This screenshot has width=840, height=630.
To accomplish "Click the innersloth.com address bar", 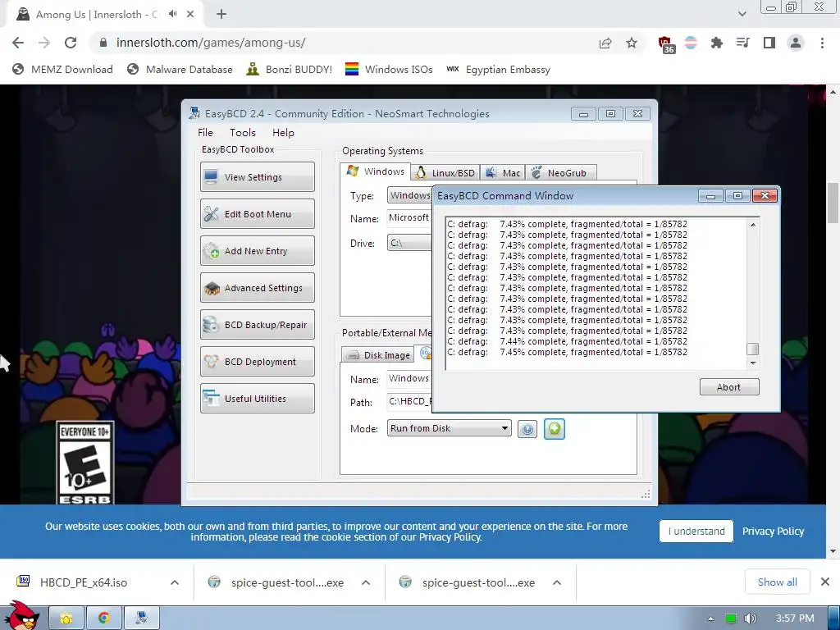I will pyautogui.click(x=343, y=43).
